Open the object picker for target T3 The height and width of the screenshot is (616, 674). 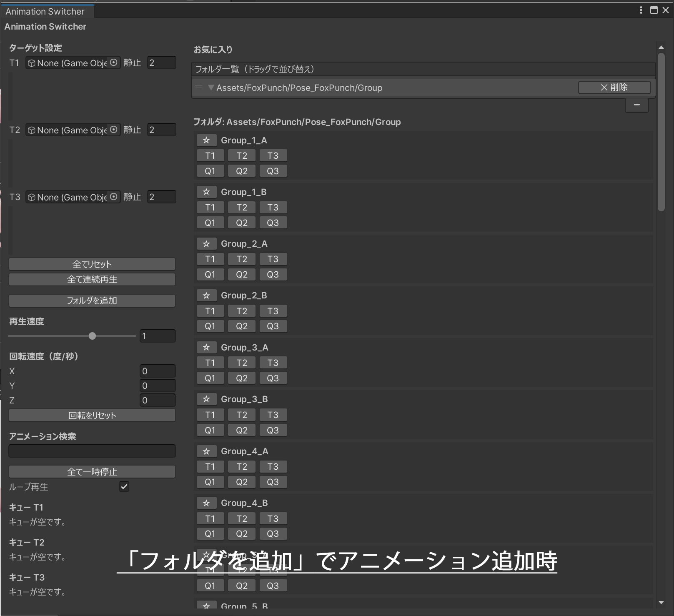click(113, 197)
